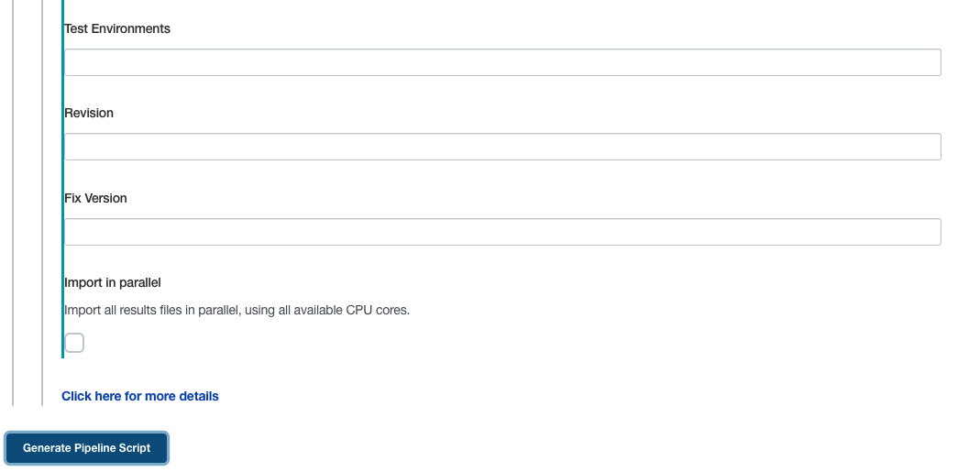Enable the Import in parallel checkbox
Image resolution: width=980 pixels, height=472 pixels.
(x=74, y=343)
